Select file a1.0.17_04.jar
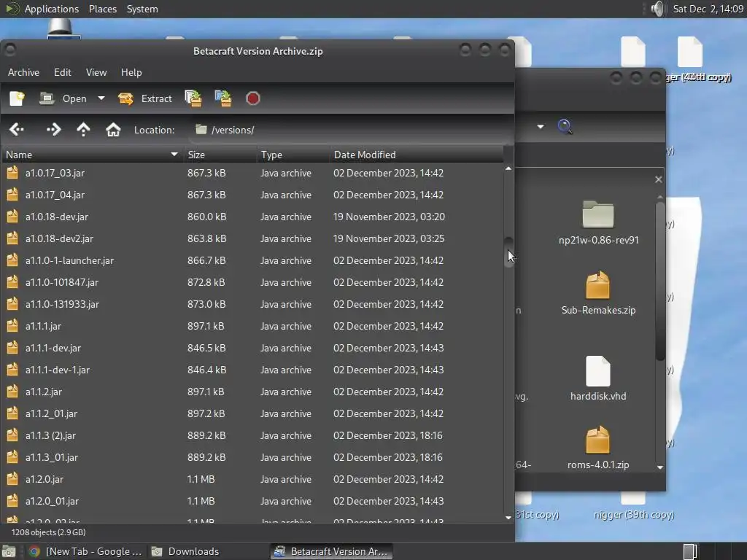This screenshot has width=747, height=560. point(252,195)
